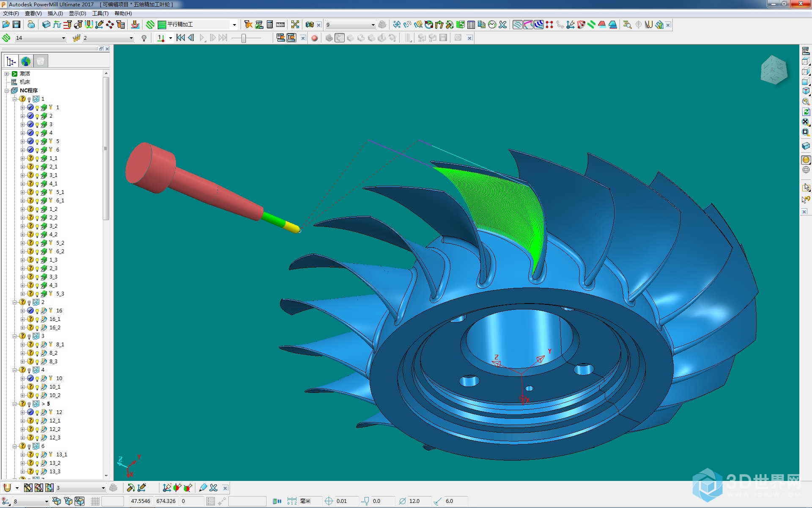Toggle light bulb for NC program 3
812x508 pixels.
pyautogui.click(x=29, y=336)
